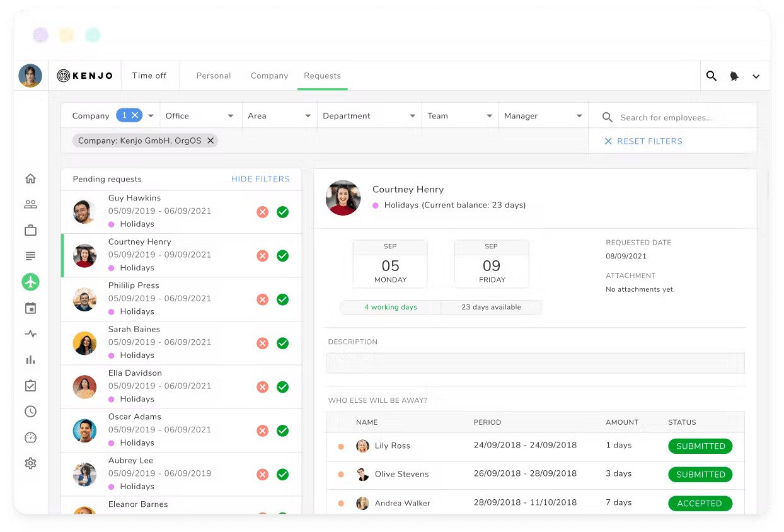Open the Calendar icon in the sidebar
784x532 pixels.
point(30,308)
